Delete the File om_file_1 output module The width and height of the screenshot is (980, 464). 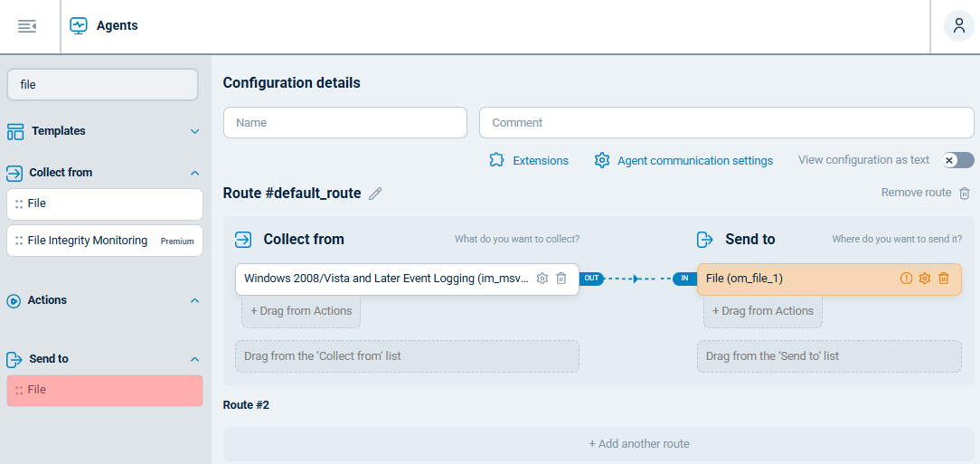coord(944,279)
